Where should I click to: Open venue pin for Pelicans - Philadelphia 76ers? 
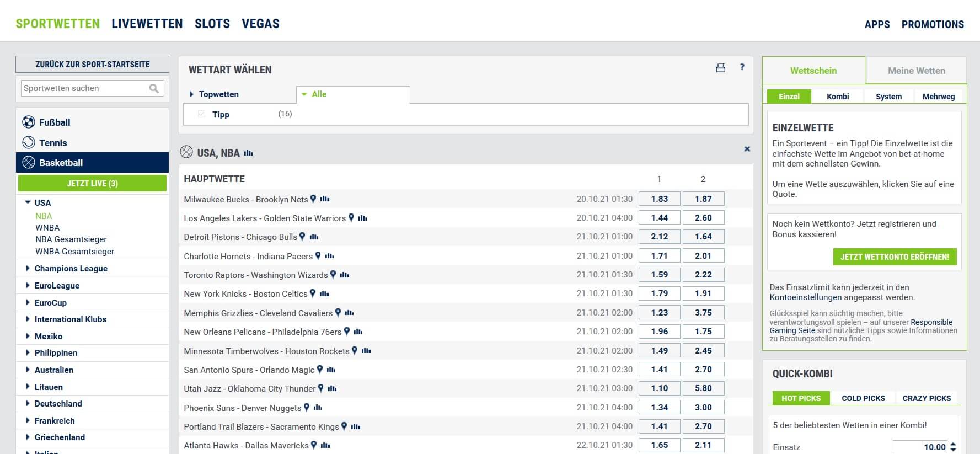(x=347, y=331)
